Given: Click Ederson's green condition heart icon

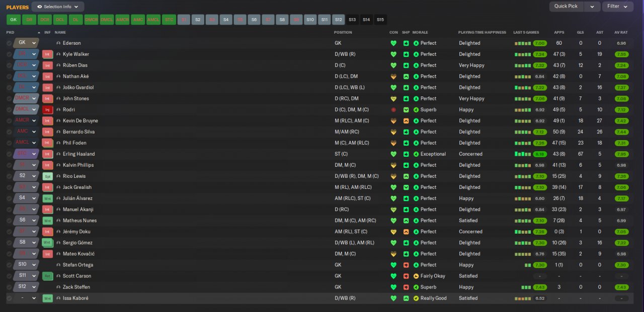Looking at the screenshot, I should click(393, 43).
